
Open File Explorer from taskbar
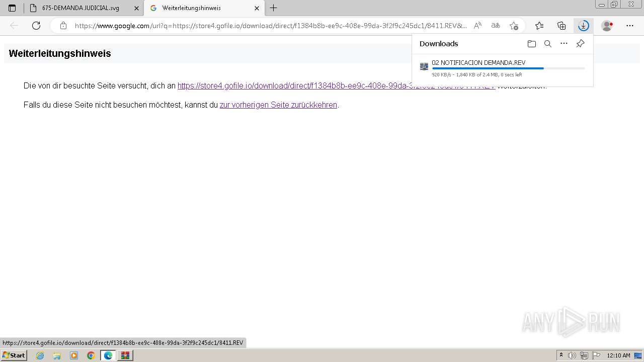[57, 355]
